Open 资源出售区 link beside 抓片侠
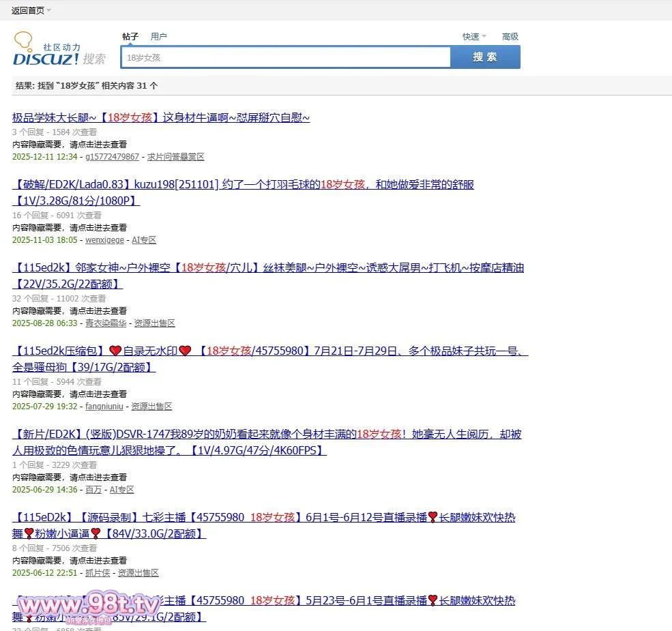 tap(138, 573)
